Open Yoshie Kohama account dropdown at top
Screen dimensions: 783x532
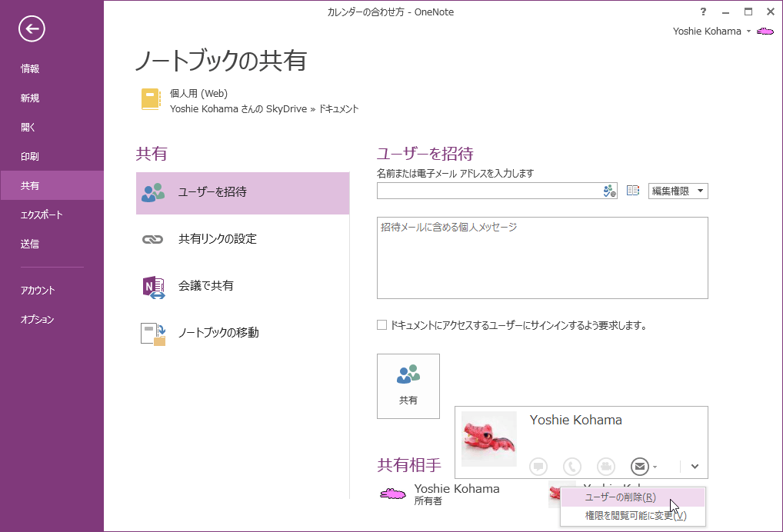click(x=711, y=31)
